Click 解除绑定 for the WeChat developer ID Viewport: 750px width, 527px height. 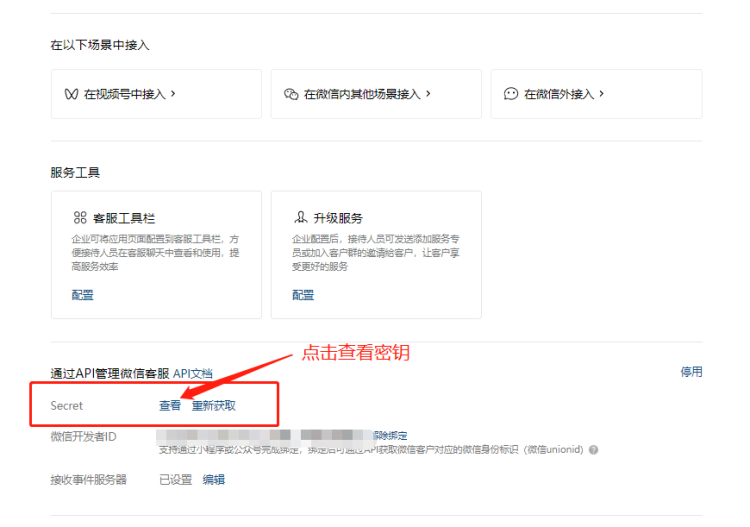pyautogui.click(x=390, y=436)
